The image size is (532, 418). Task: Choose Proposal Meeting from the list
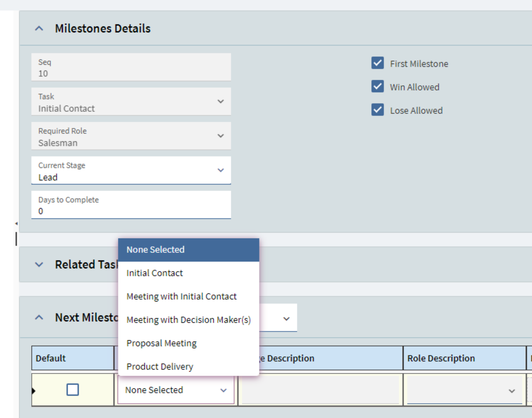tap(189, 343)
